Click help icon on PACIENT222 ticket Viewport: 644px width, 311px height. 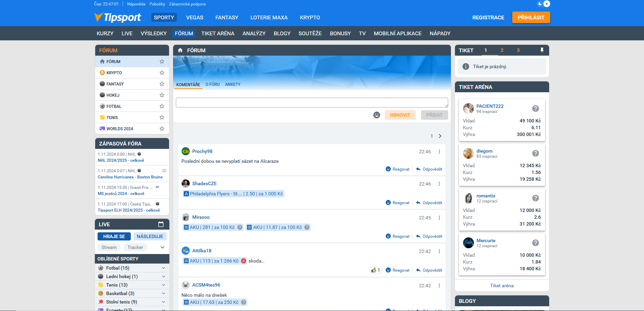pos(536,109)
